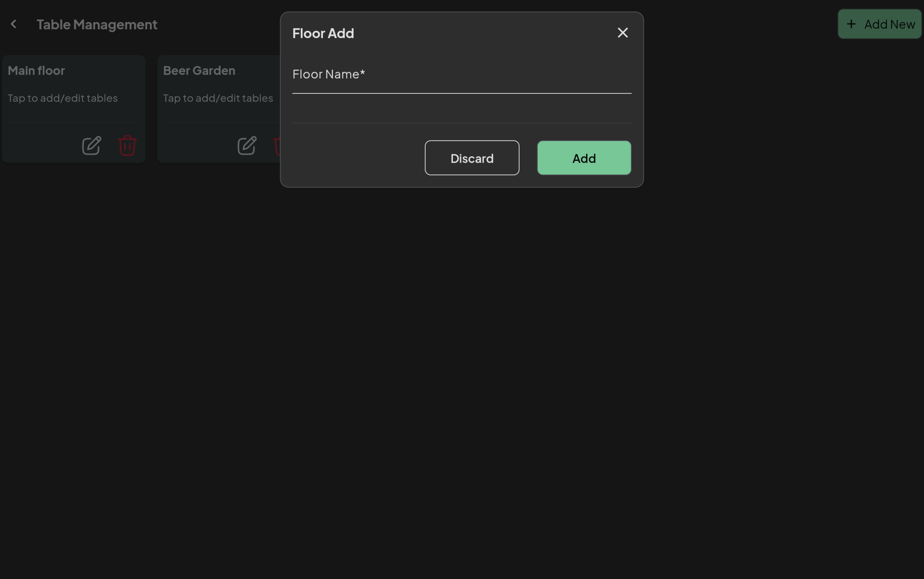Screen dimensions: 924x579
Task: Tap to add/edit tables under Beer Garden
Action: pyautogui.click(x=218, y=98)
